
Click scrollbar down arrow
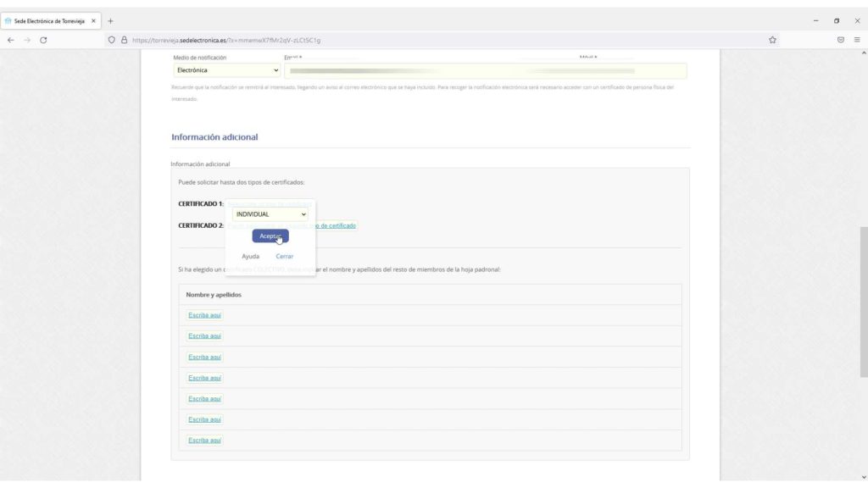tap(864, 477)
